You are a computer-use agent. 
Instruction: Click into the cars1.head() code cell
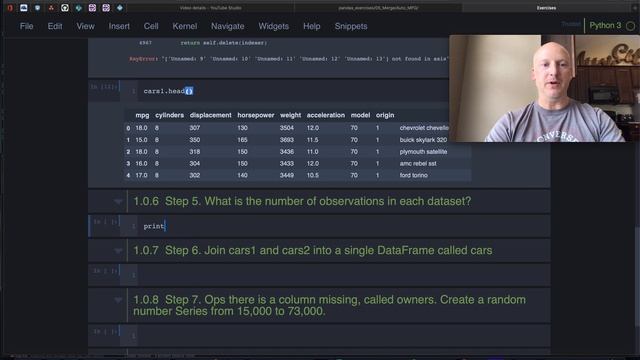click(x=294, y=91)
